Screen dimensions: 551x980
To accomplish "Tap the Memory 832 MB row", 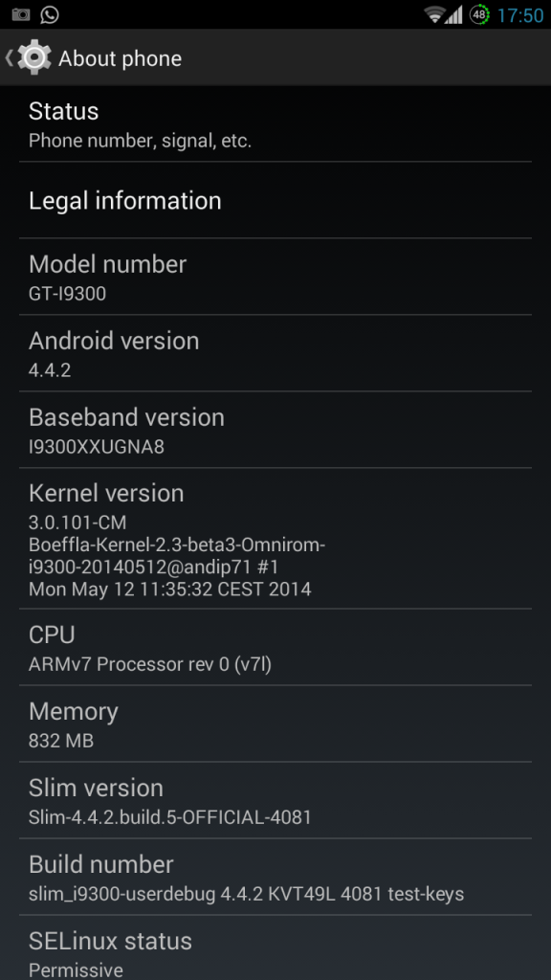I will point(275,724).
